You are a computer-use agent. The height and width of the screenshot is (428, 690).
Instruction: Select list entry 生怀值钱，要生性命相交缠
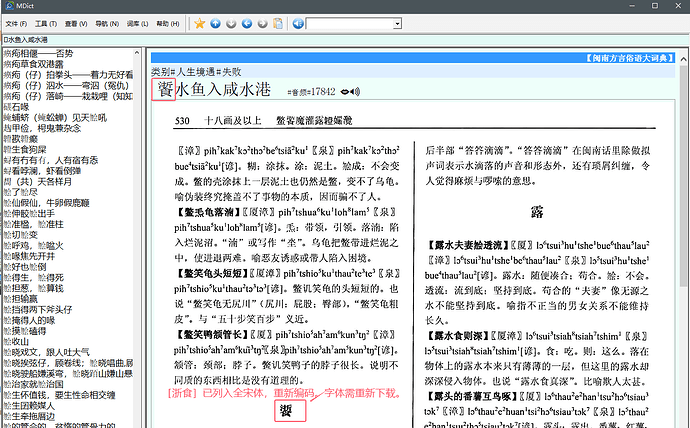(59, 395)
